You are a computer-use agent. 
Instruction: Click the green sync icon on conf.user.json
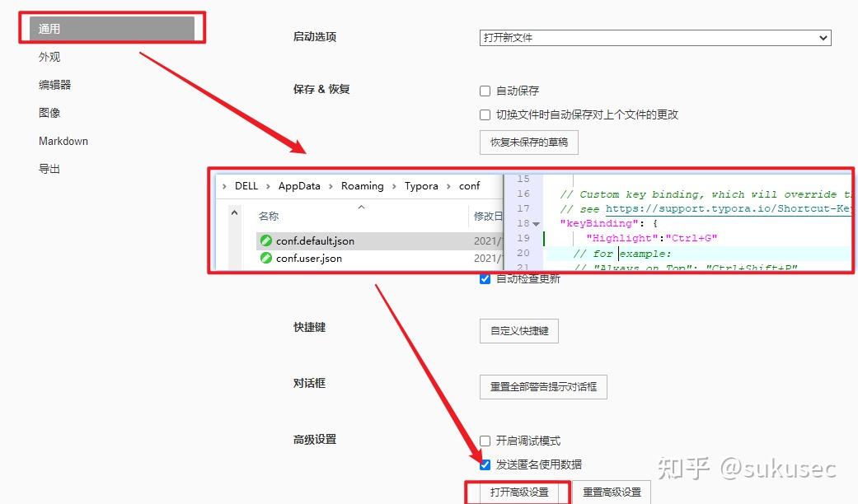267,258
